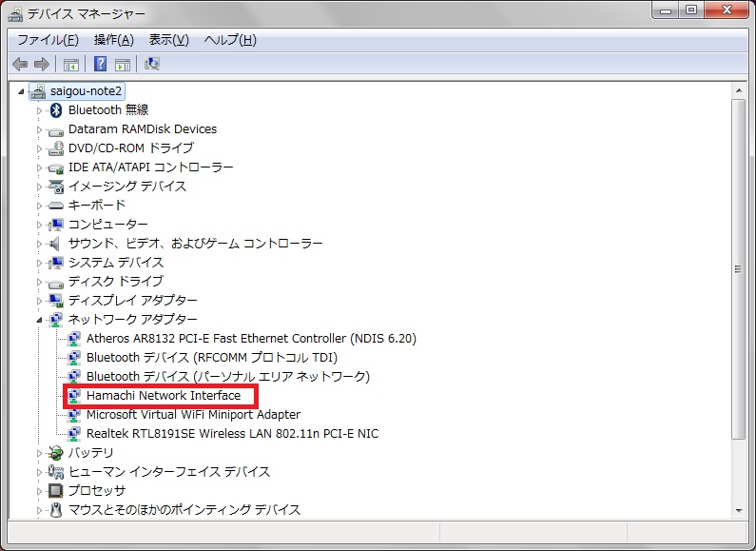The width and height of the screenshot is (756, 551).
Task: Click the scrollbar down arrow
Action: (739, 511)
